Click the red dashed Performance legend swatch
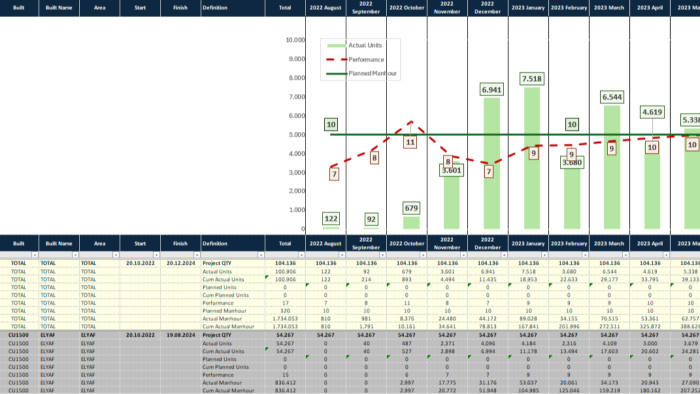The width and height of the screenshot is (700, 394). [336, 59]
